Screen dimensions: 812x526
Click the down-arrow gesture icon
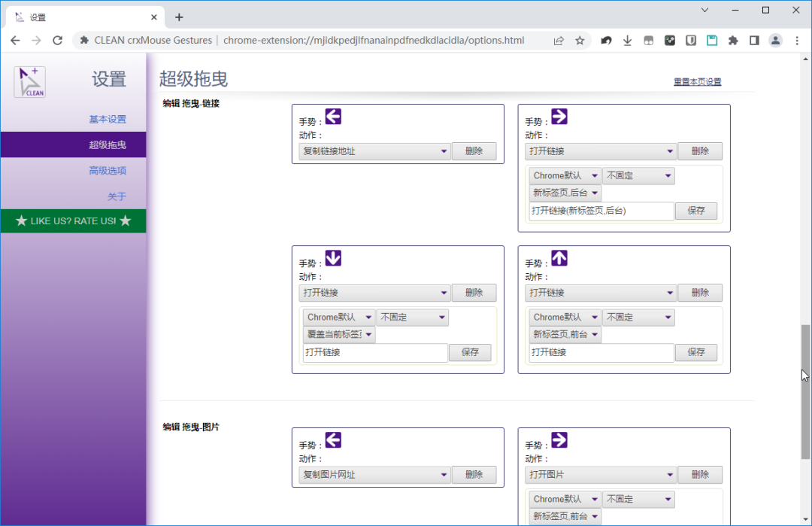click(x=333, y=258)
